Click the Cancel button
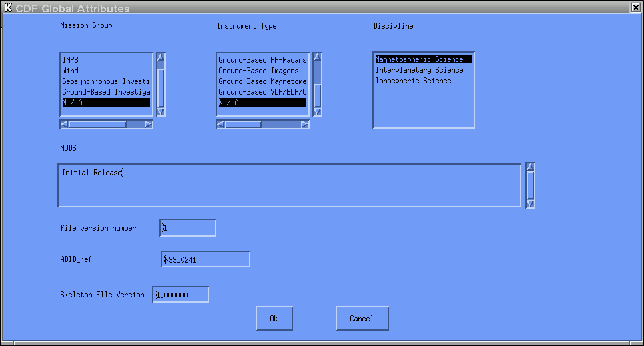The height and width of the screenshot is (346, 644). click(x=362, y=319)
